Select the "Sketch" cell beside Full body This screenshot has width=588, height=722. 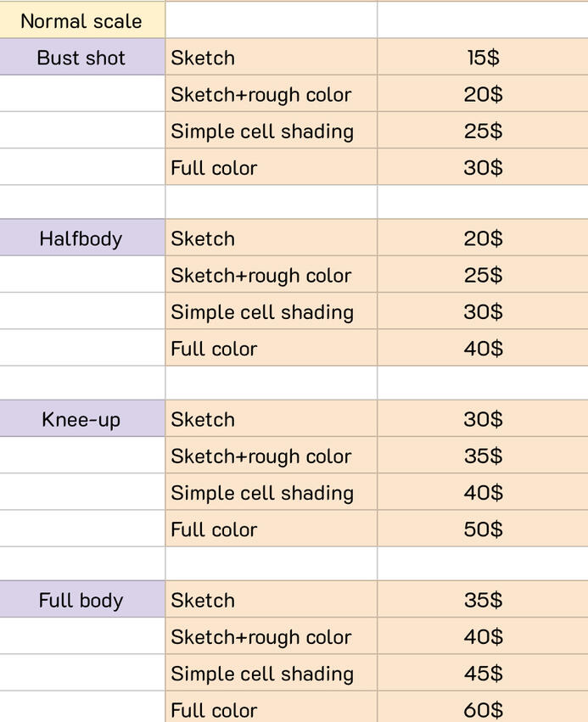click(x=271, y=601)
